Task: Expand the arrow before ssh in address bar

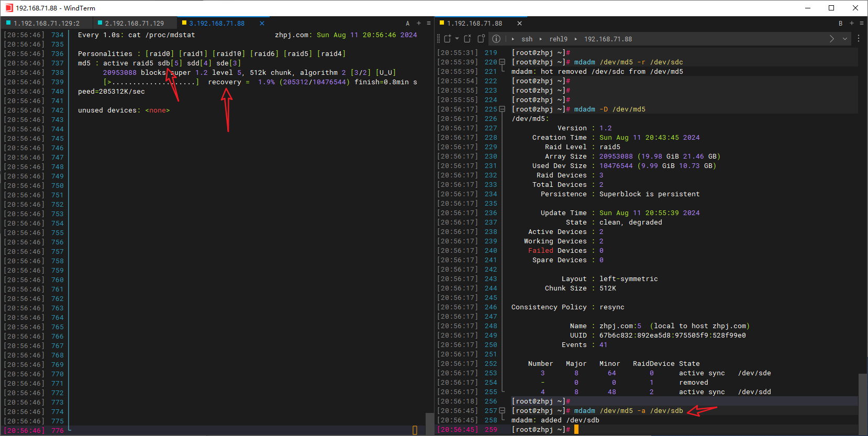Action: click(513, 39)
